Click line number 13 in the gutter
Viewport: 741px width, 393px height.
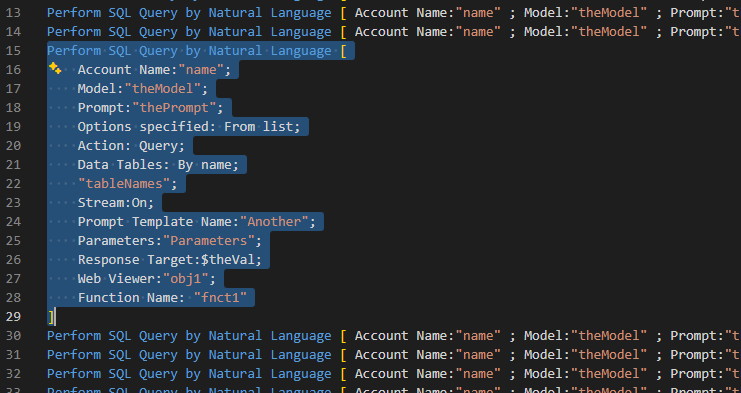pos(13,13)
